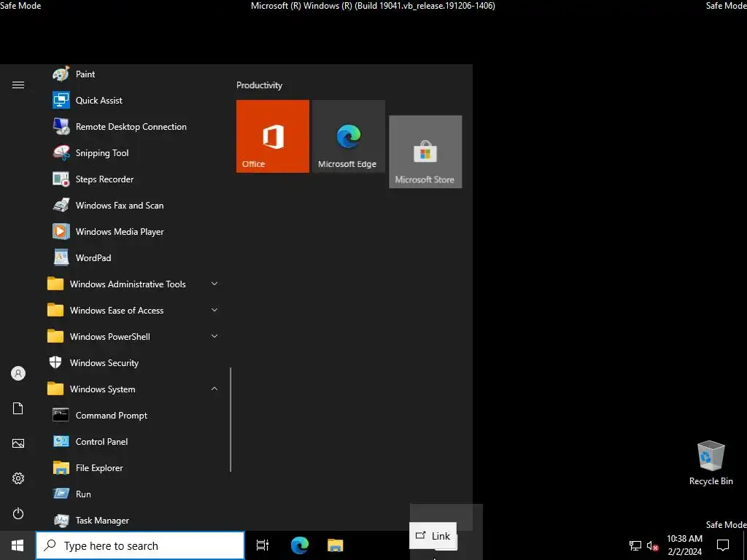747x560 pixels.
Task: Launch Edge from the taskbar
Action: coord(300,545)
